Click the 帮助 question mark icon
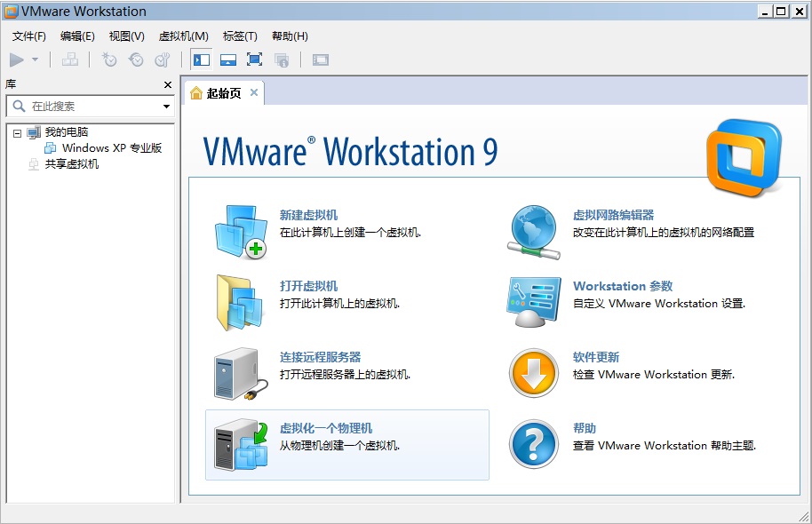This screenshot has width=812, height=524. point(534,444)
